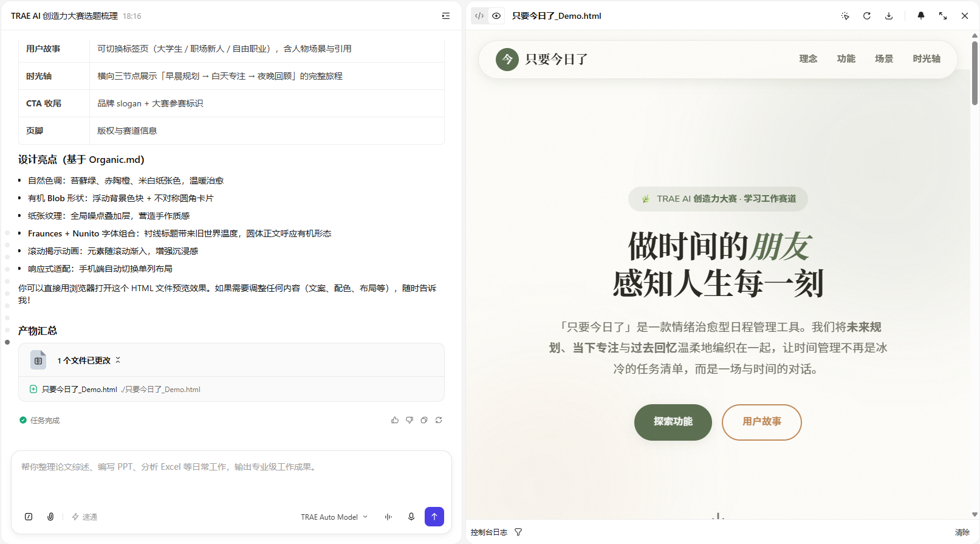
Task: Open the chat list menu icon
Action: pyautogui.click(x=446, y=16)
